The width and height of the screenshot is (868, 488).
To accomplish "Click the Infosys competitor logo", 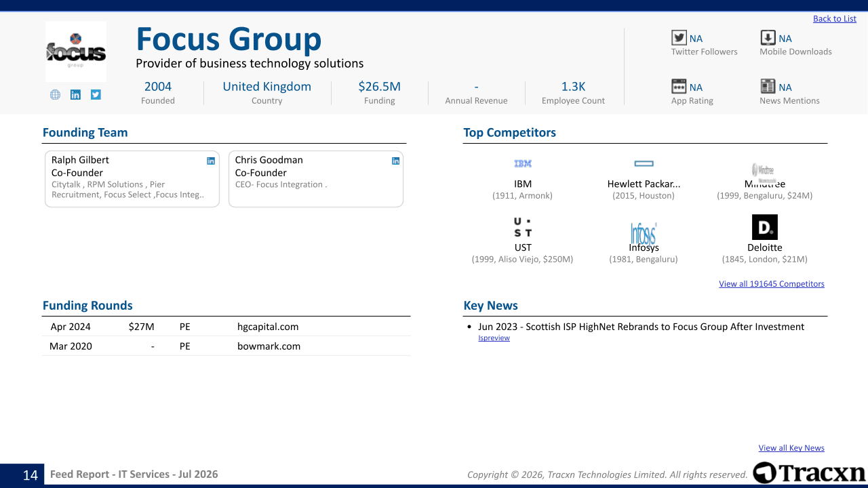I will pos(644,234).
